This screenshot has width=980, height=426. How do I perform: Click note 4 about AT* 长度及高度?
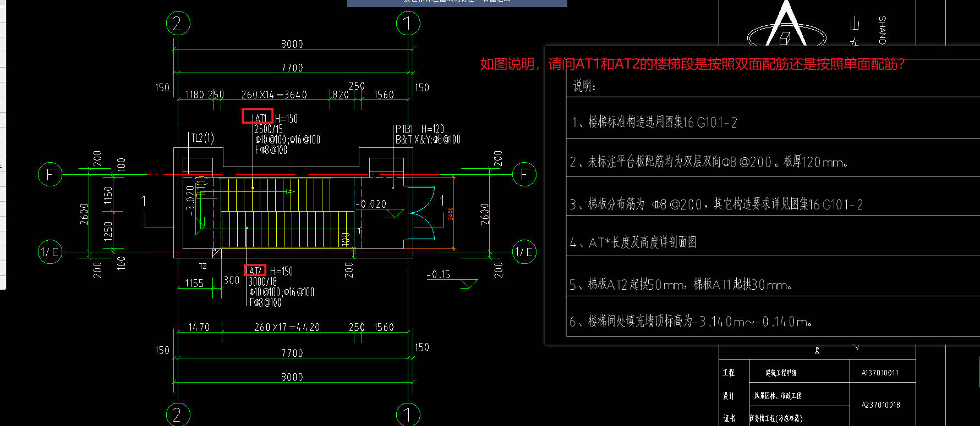[633, 242]
